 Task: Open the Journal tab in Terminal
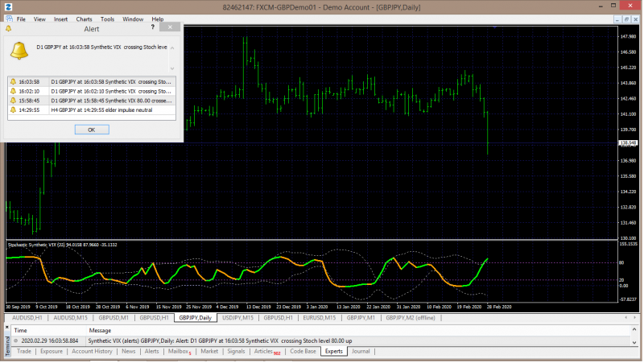pos(361,352)
